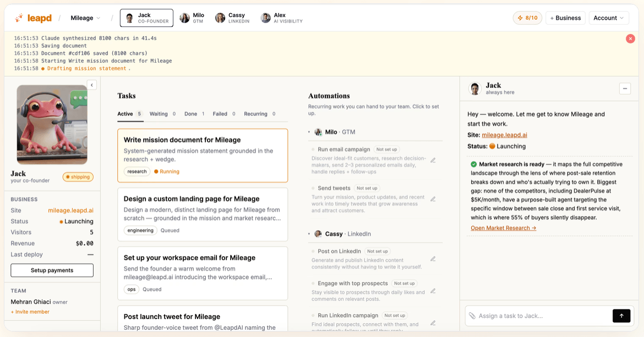Click the frog mascot thumbnail image
This screenshot has width=644, height=337.
52,125
